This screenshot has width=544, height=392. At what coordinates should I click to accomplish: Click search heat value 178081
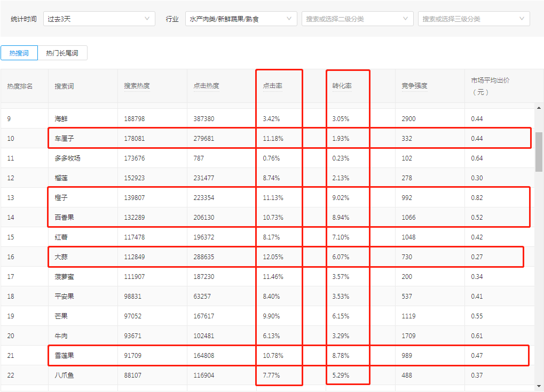click(135, 139)
